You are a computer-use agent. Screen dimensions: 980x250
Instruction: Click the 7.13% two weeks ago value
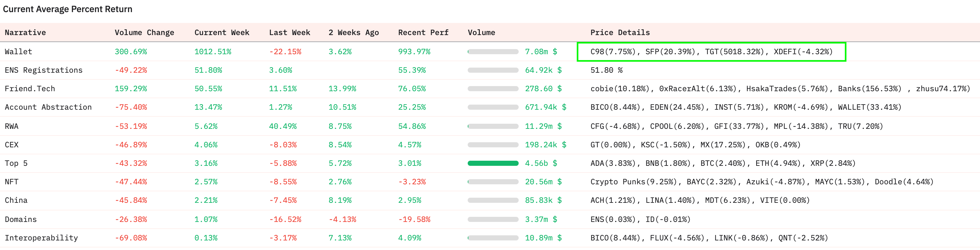tap(340, 238)
